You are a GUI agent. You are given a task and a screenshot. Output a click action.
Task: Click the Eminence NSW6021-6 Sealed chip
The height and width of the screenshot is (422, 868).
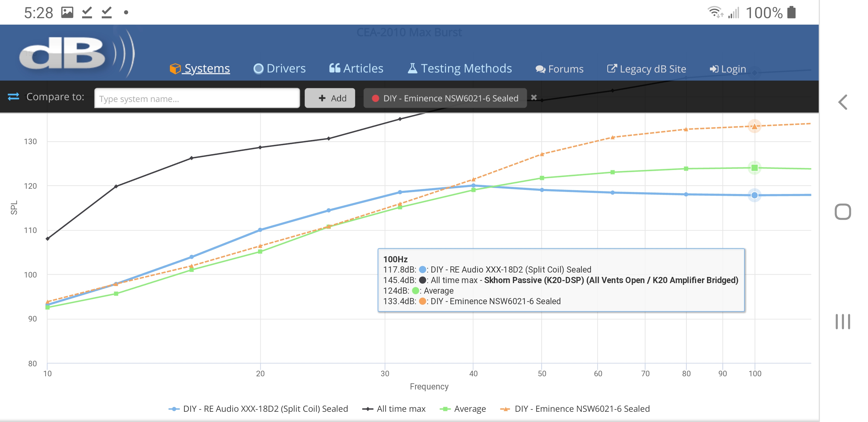coord(445,98)
